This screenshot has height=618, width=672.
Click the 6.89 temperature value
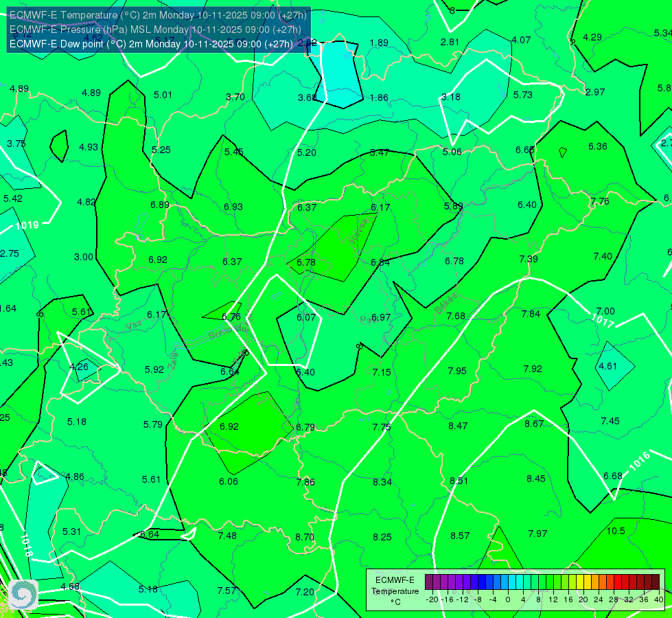pyautogui.click(x=160, y=205)
